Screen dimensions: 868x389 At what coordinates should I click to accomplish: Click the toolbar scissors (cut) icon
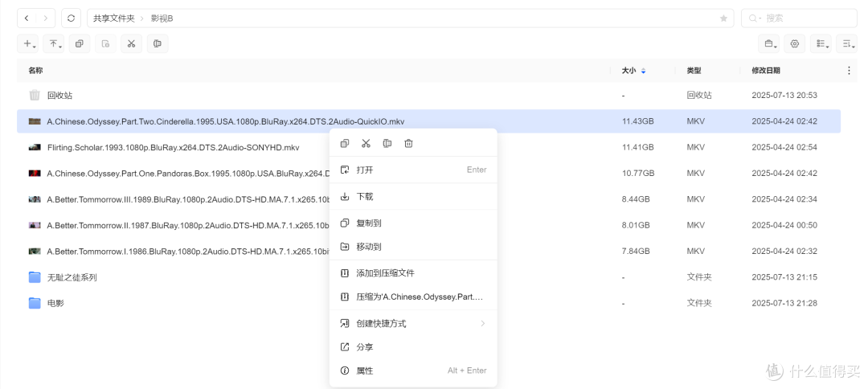click(x=131, y=43)
